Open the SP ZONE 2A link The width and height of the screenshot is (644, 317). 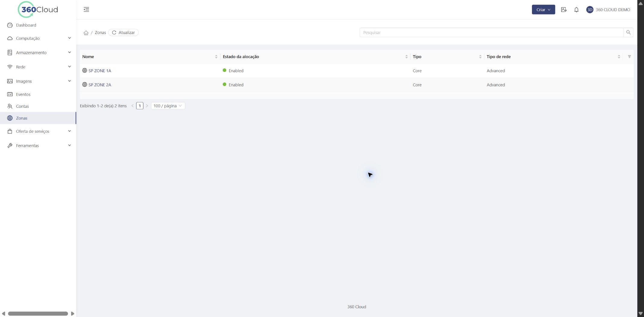coord(100,85)
